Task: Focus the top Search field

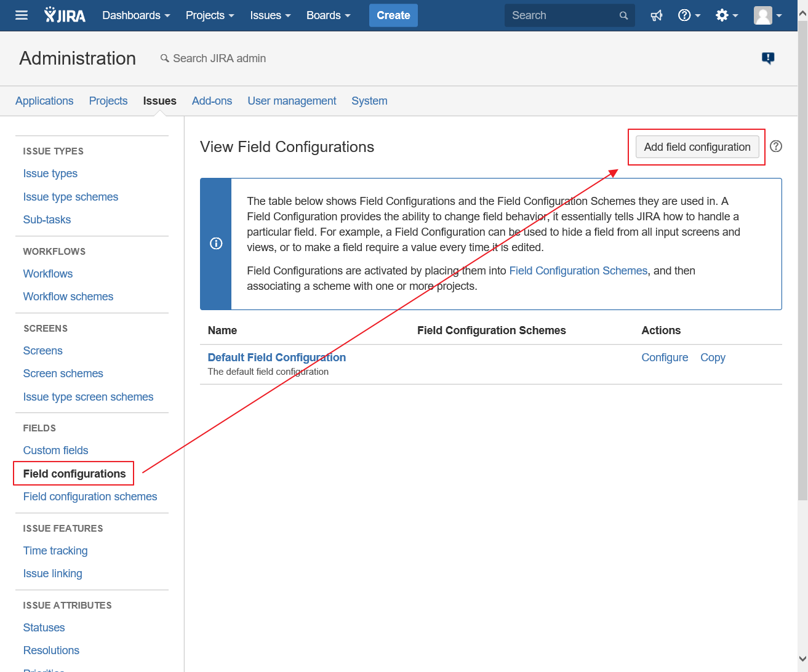Action: [x=569, y=15]
